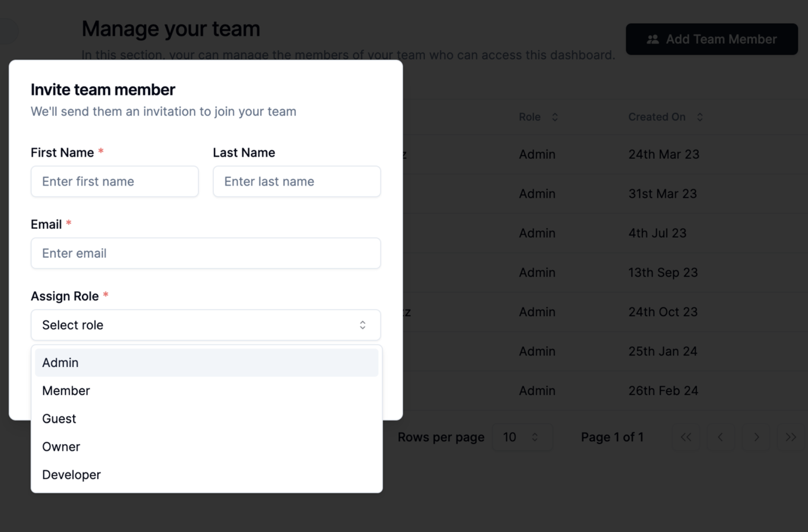This screenshot has height=532, width=808.
Task: Jump to last page double-chevron
Action: coord(791,437)
